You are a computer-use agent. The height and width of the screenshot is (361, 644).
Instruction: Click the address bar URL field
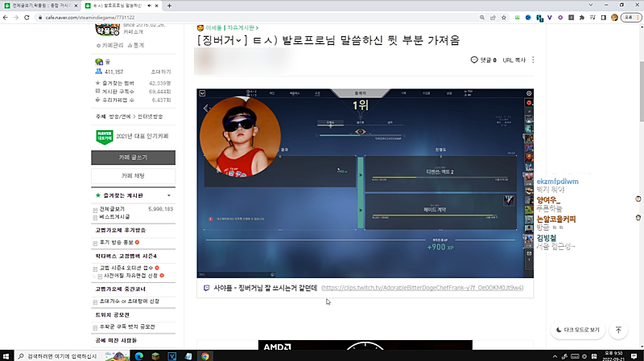tap(254, 18)
